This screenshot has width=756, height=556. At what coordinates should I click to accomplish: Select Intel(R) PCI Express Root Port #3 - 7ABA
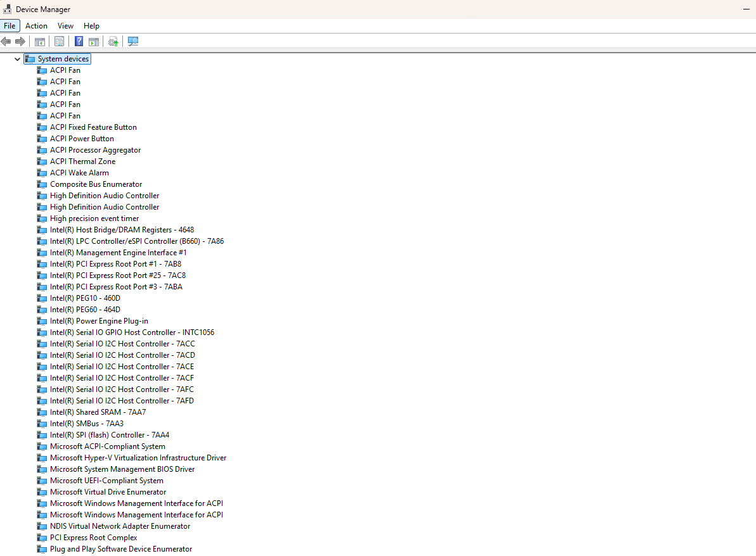pos(116,287)
